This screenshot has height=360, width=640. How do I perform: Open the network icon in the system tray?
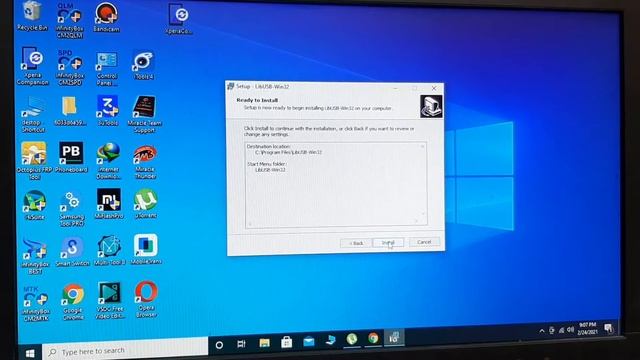point(562,330)
